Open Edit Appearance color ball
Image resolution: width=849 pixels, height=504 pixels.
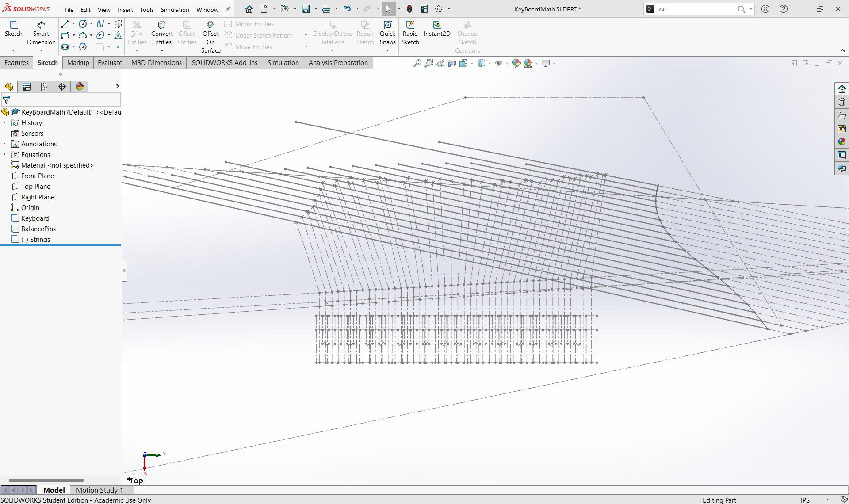point(516,63)
